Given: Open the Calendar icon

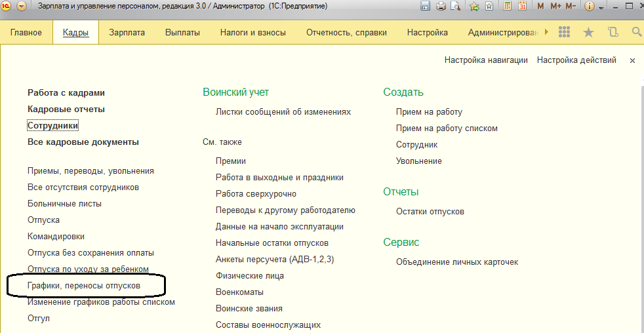Looking at the screenshot, I should coord(523,7).
